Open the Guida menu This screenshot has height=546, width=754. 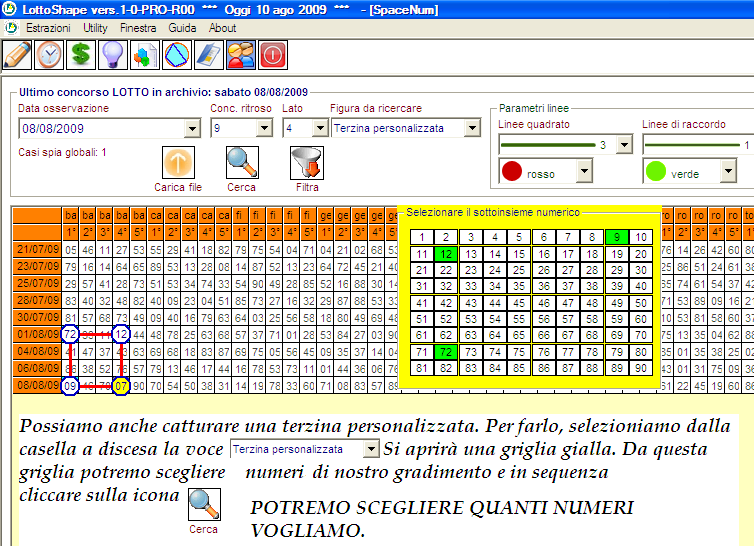click(x=182, y=28)
